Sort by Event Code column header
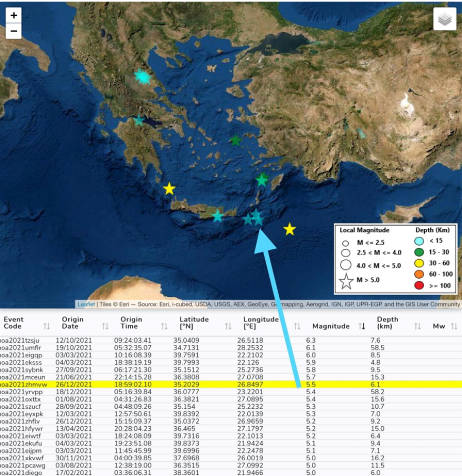Viewport: 462px width, 476px height. (14, 323)
